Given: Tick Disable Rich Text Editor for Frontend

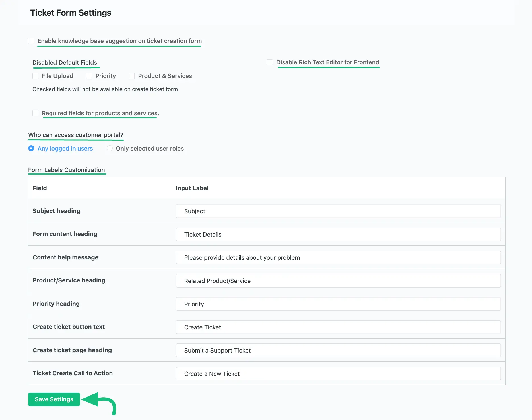Looking at the screenshot, I should coord(270,62).
